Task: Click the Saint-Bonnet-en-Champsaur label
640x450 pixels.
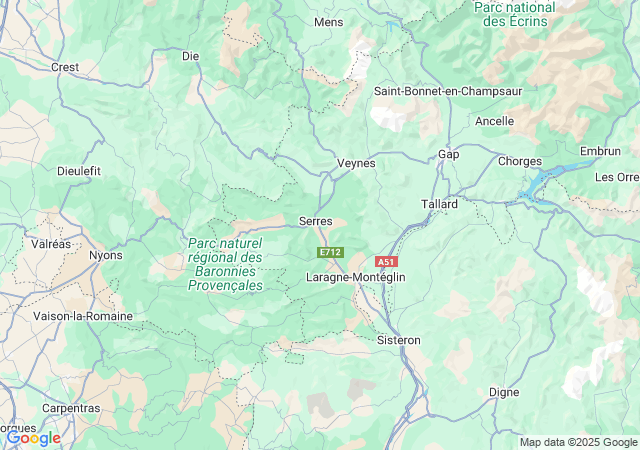Action: click(x=448, y=91)
